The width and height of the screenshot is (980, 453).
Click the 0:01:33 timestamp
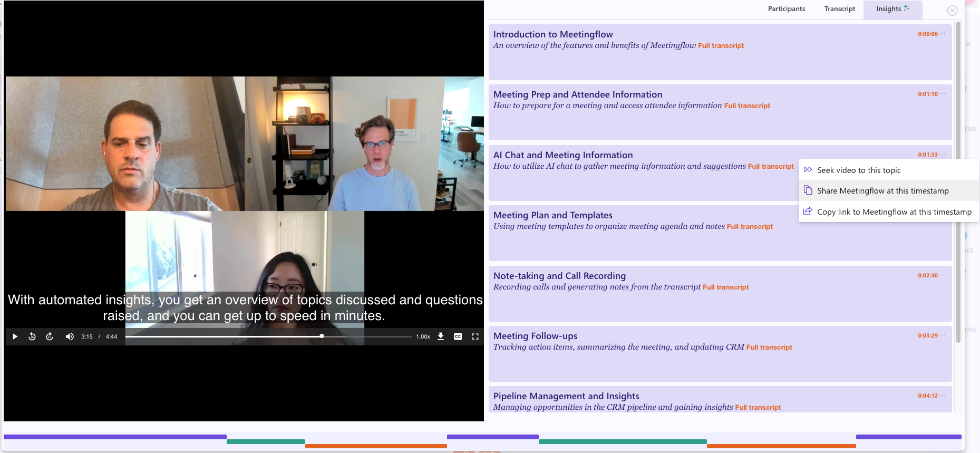pos(928,155)
